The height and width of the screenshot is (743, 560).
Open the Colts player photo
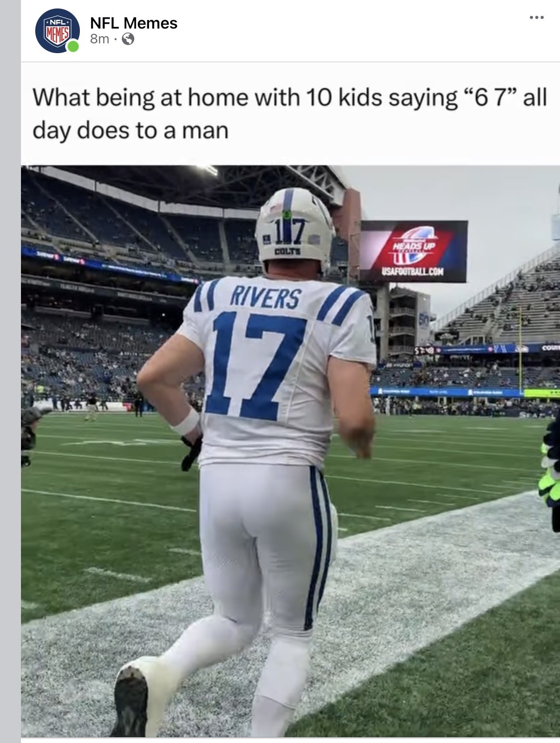290,451
